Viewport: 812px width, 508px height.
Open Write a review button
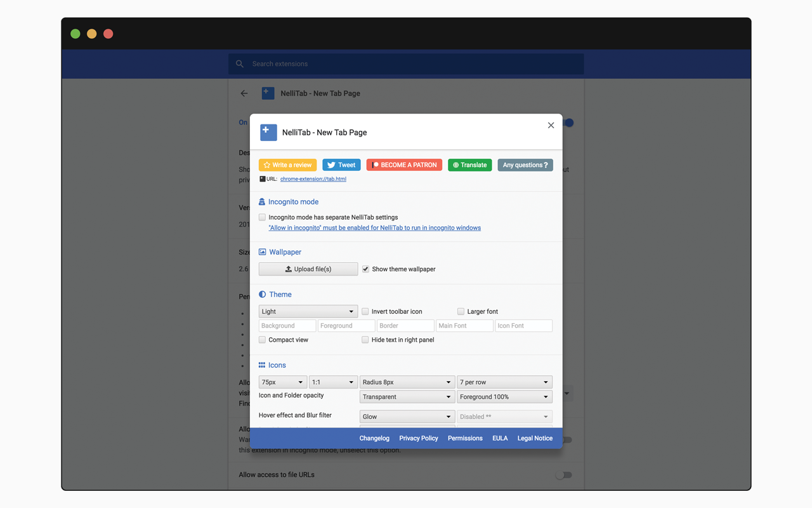tap(287, 165)
